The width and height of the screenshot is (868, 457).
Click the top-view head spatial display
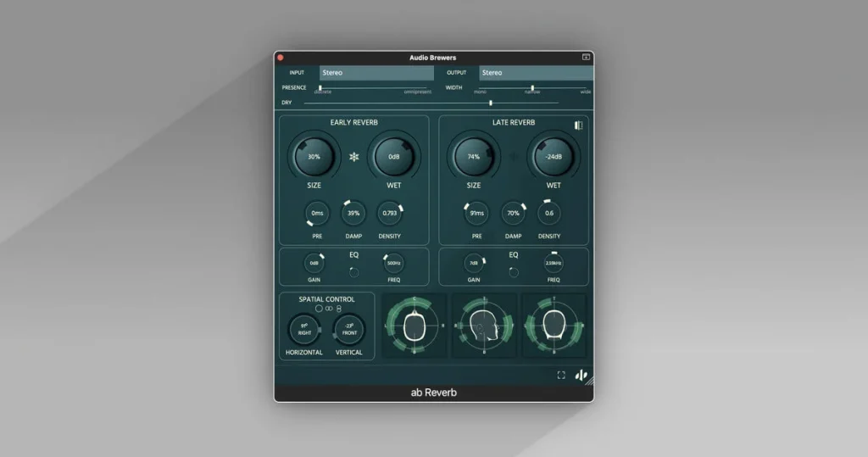click(x=414, y=326)
